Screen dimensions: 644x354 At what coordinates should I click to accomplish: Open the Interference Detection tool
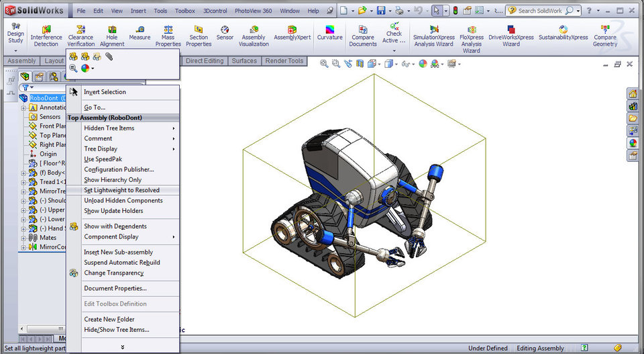pyautogui.click(x=46, y=36)
